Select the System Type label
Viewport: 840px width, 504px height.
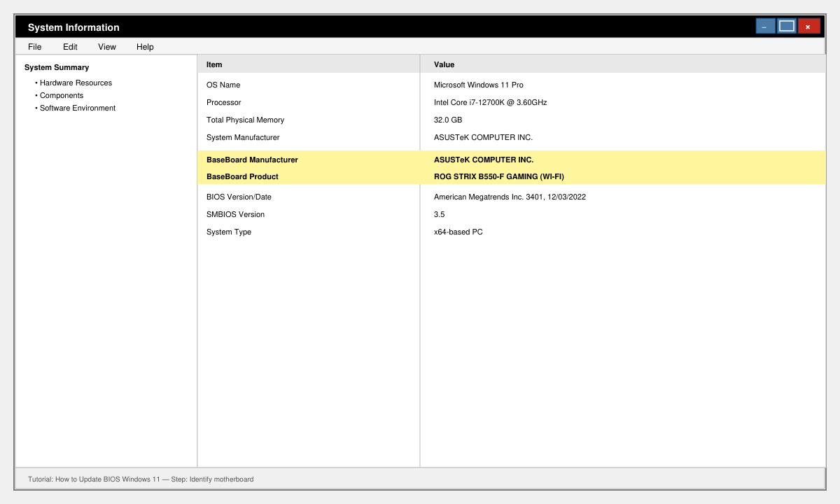[229, 232]
